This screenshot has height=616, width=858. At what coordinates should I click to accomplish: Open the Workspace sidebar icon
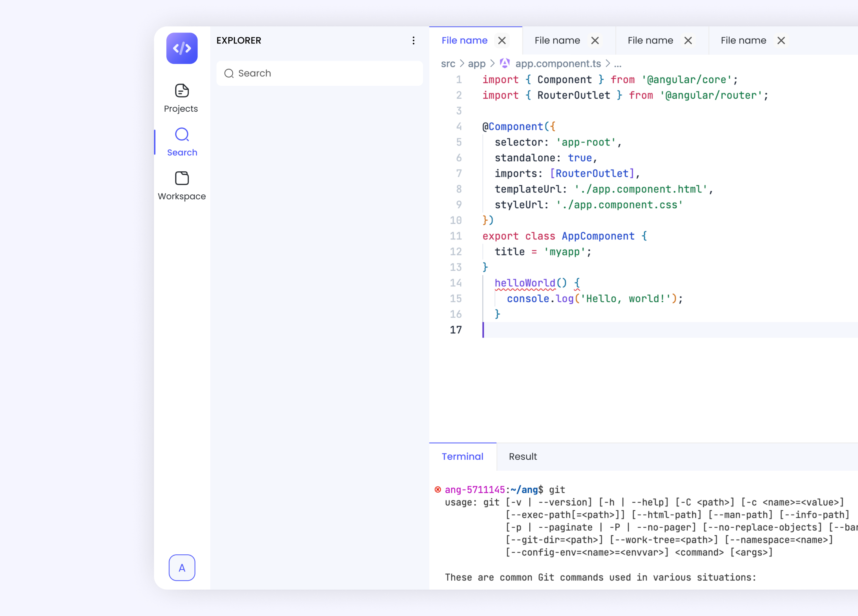tap(182, 178)
